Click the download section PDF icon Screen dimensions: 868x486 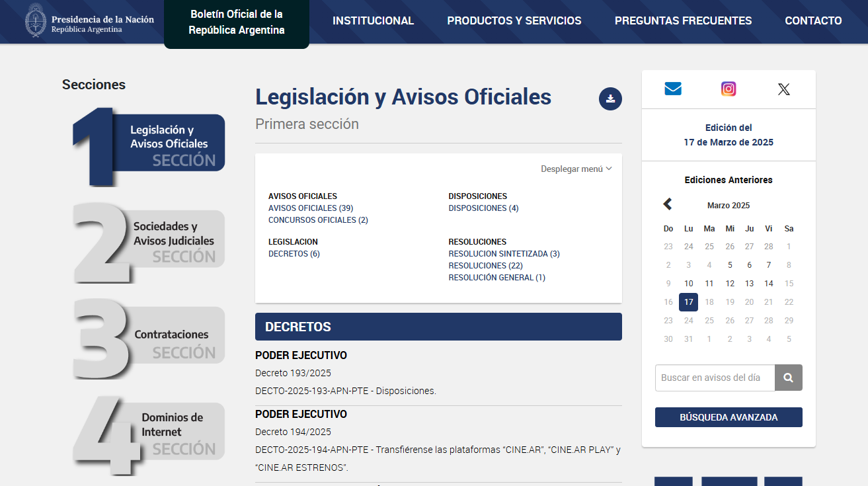point(610,99)
